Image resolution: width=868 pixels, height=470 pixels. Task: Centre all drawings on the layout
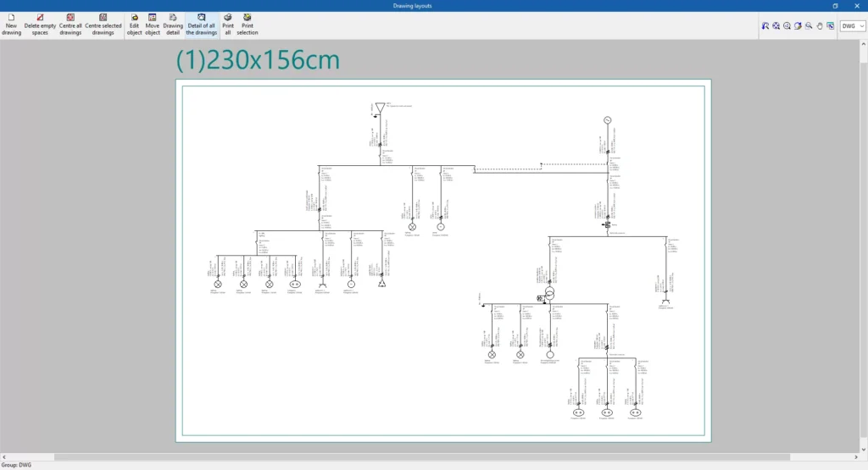[70, 25]
